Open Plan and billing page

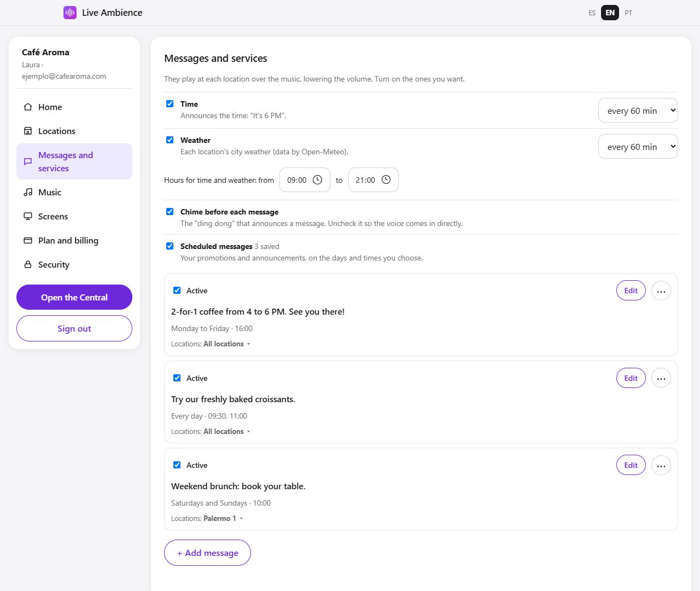[74, 240]
